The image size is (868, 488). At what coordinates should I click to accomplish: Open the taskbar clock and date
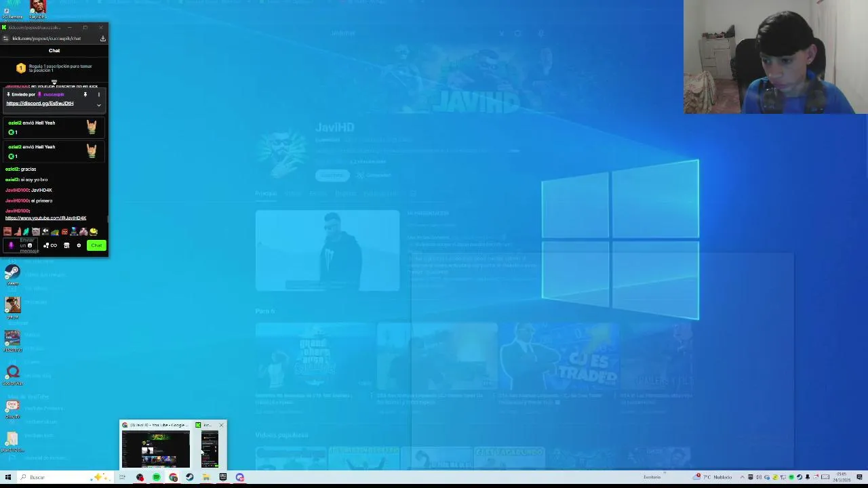pyautogui.click(x=842, y=477)
